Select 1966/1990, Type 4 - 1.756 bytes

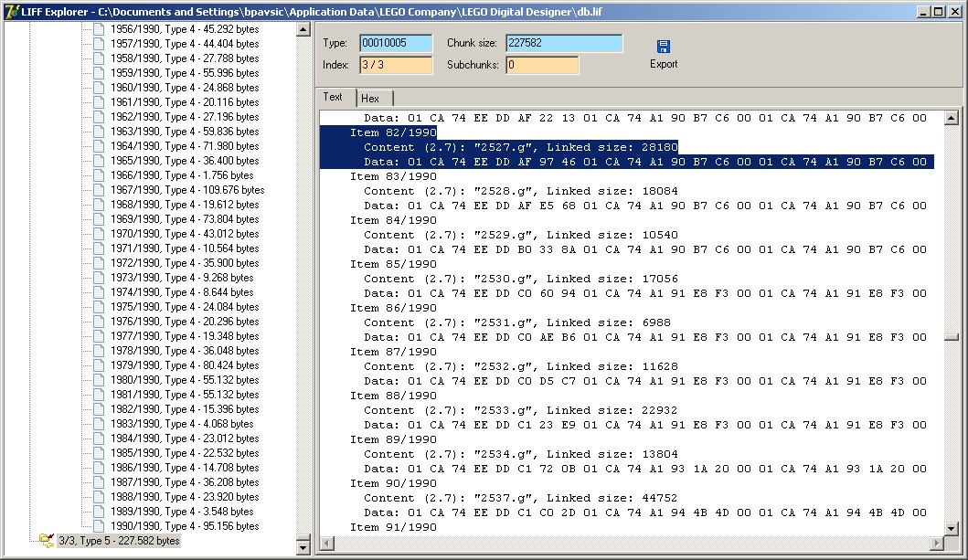coord(182,175)
